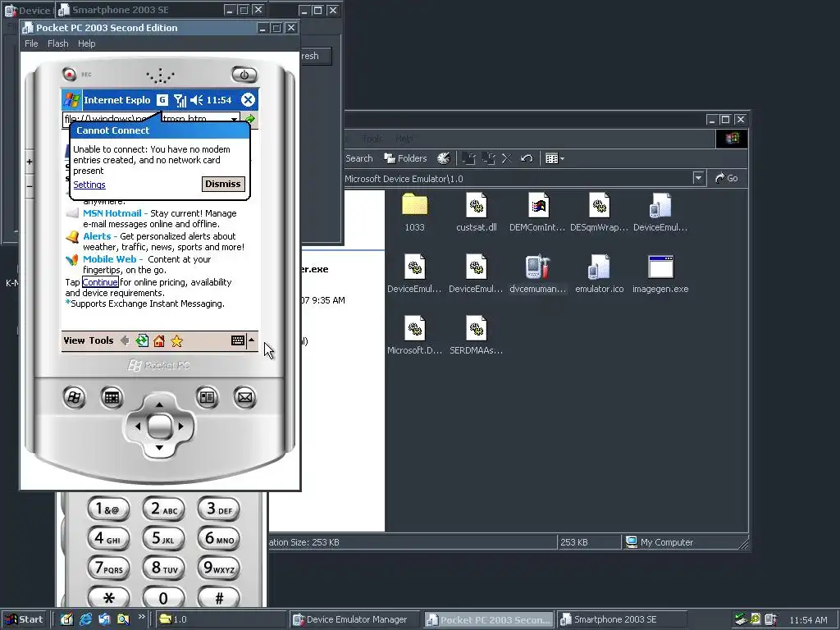Screen dimensions: 840x630
Task: Open the Tools menu in Pocket IE
Action: (x=101, y=340)
